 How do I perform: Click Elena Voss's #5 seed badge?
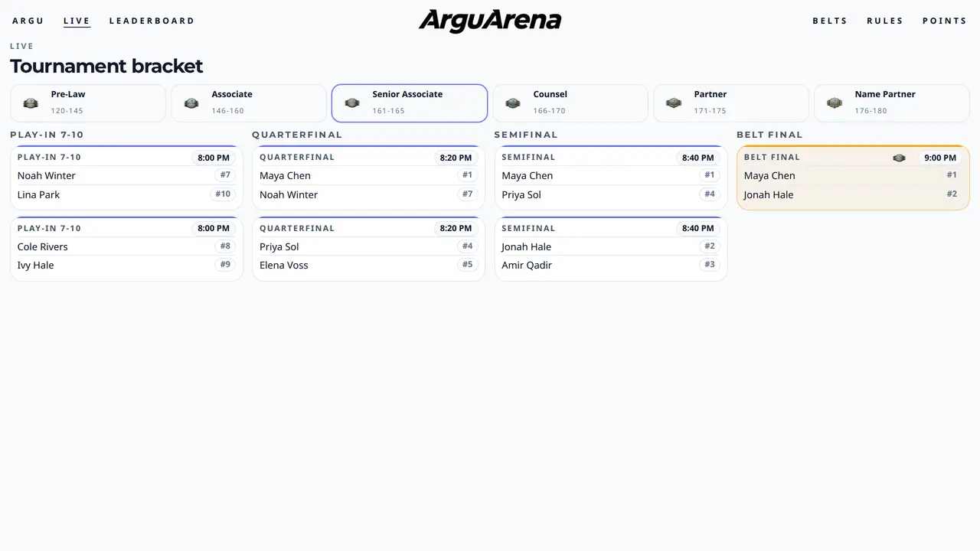click(x=467, y=265)
